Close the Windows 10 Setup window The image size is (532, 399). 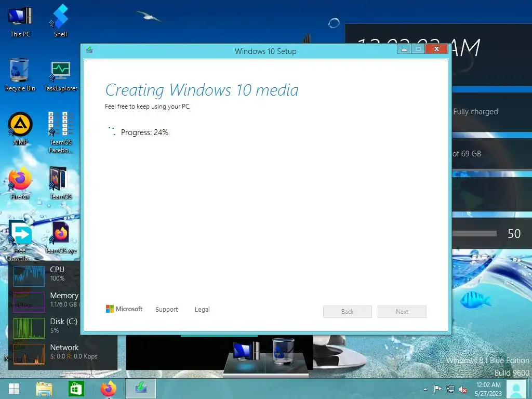[x=436, y=49]
